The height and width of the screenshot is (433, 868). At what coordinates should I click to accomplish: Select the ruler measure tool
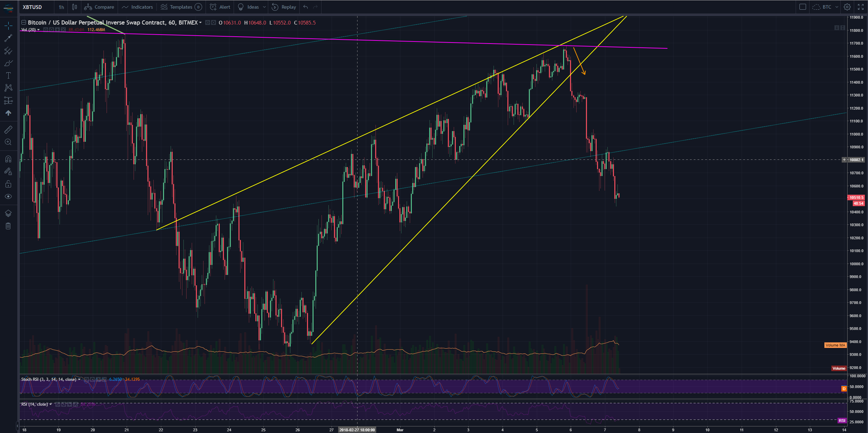(8, 130)
